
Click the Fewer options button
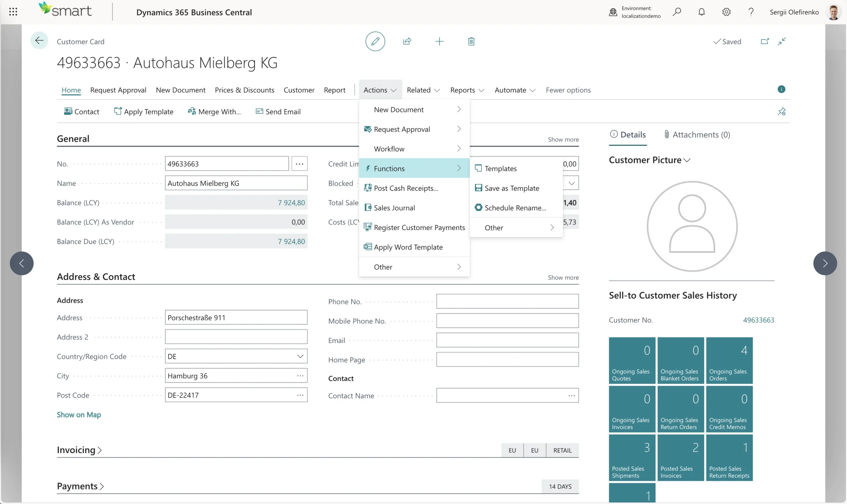pyautogui.click(x=568, y=90)
